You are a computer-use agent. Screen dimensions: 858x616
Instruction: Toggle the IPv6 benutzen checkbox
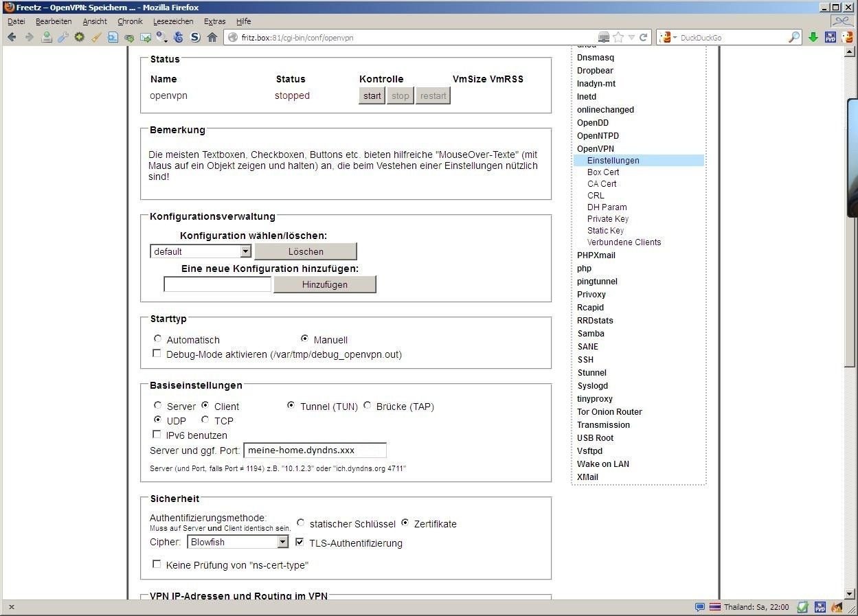[157, 434]
